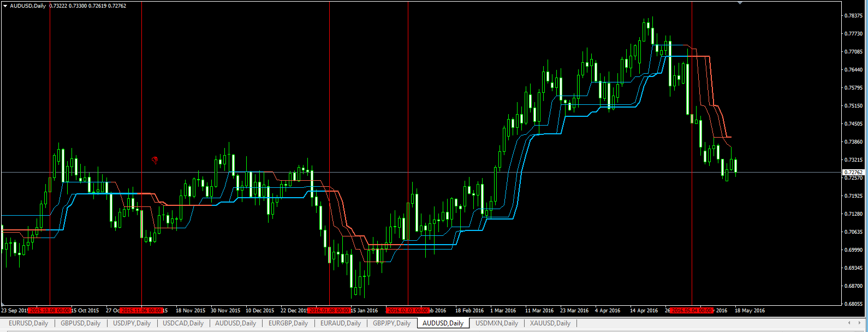Select the small red object on the chart
This screenshot has width=868, height=332.
pyautogui.click(x=155, y=160)
